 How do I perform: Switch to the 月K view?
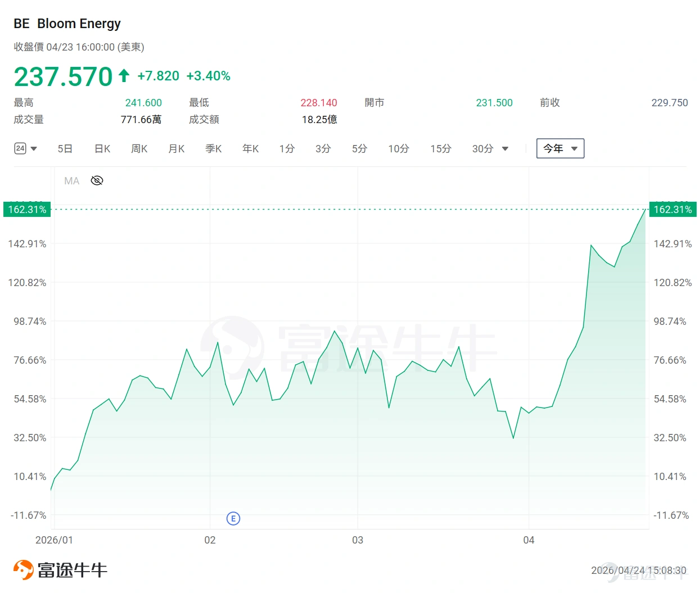point(177,148)
